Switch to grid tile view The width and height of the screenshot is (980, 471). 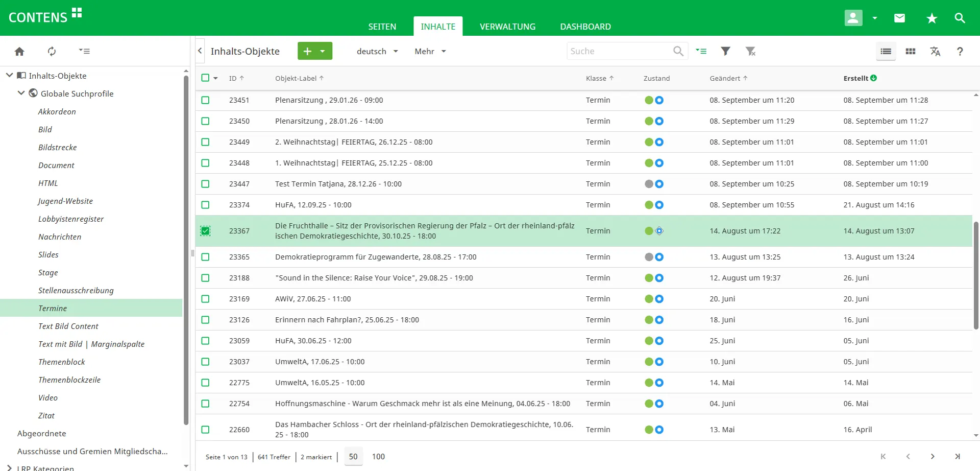[x=910, y=51]
